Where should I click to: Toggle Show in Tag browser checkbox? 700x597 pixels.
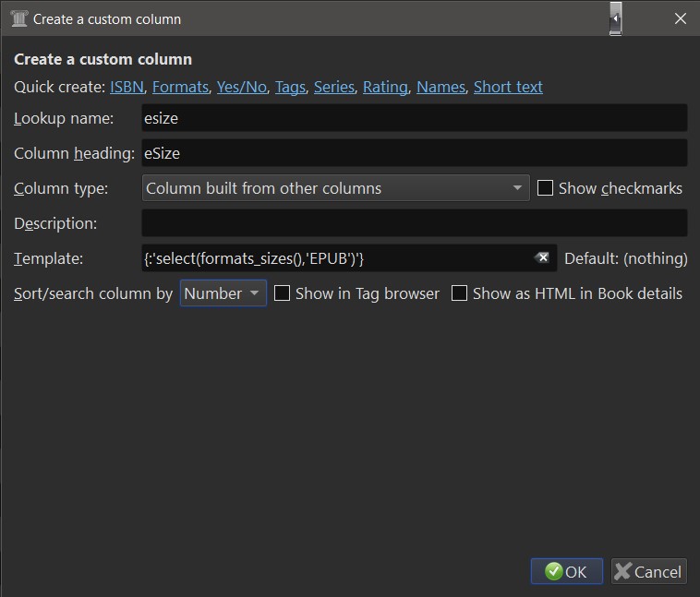[x=283, y=293]
